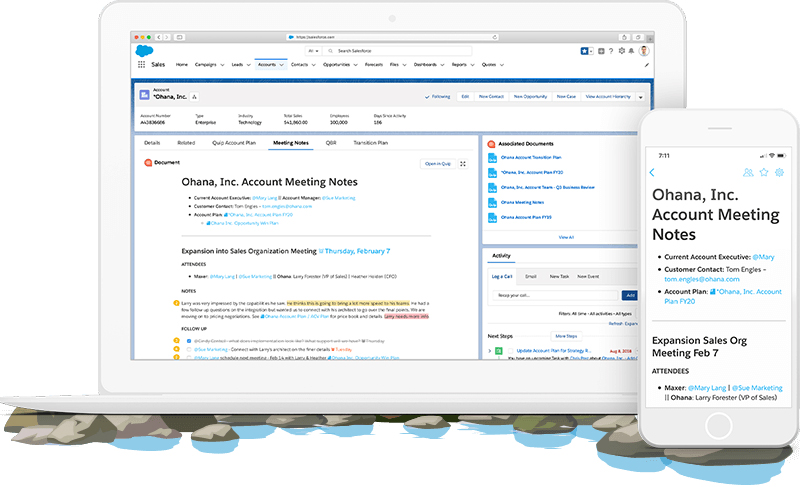
Task: Switch to the Quip Account Plan tab
Action: point(234,143)
